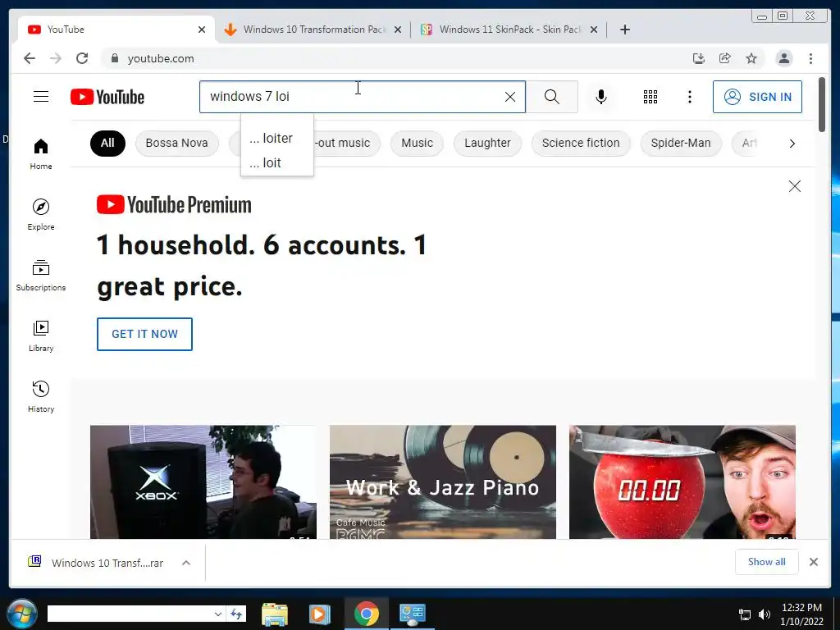This screenshot has height=630, width=840.
Task: Click the browser forward arrow
Action: point(56,58)
